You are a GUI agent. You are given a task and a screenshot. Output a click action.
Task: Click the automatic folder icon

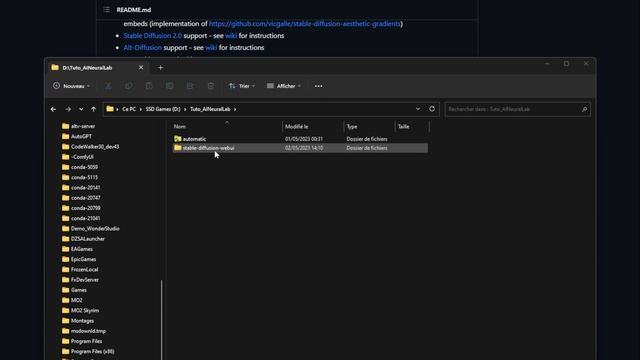click(x=178, y=139)
